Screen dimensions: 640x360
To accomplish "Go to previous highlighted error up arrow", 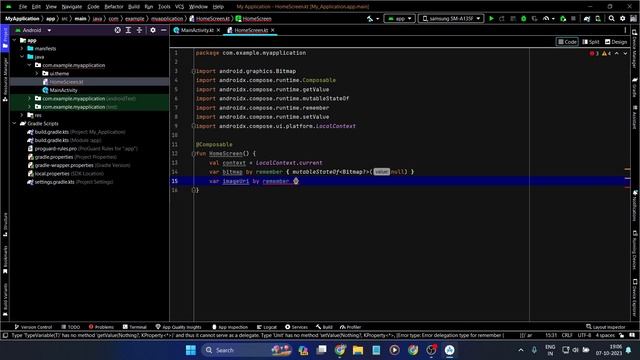I will pyautogui.click(x=617, y=53).
